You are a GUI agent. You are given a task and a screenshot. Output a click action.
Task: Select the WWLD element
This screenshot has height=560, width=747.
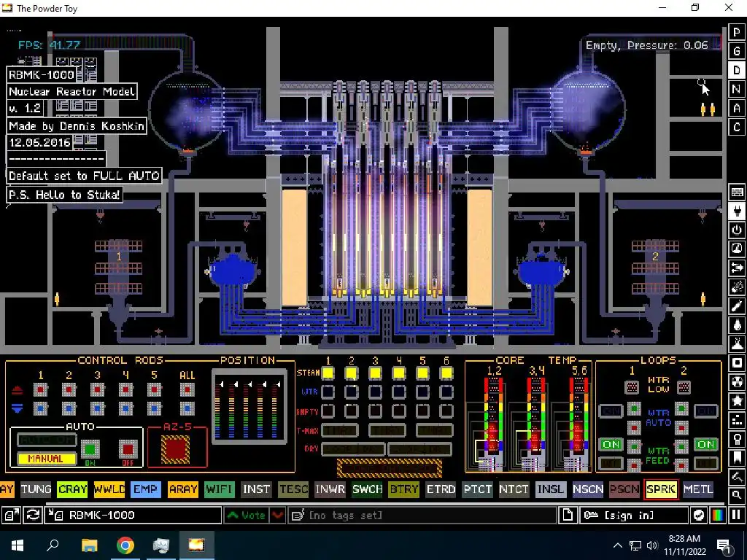coord(109,489)
